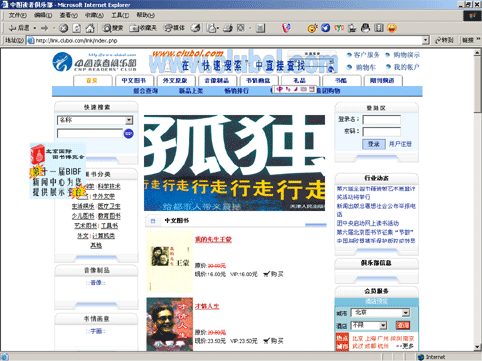Click the blue GO search button icon

pos(128,134)
